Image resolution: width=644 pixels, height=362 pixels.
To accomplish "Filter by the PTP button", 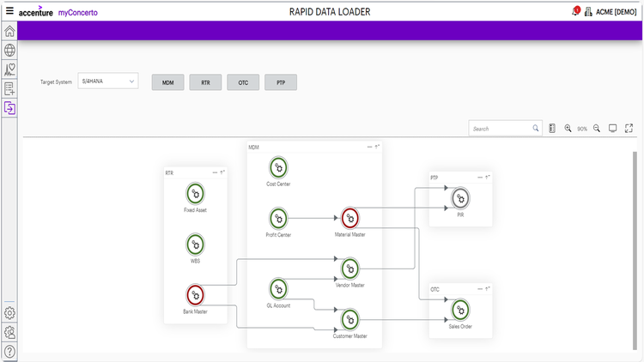I will pyautogui.click(x=281, y=82).
